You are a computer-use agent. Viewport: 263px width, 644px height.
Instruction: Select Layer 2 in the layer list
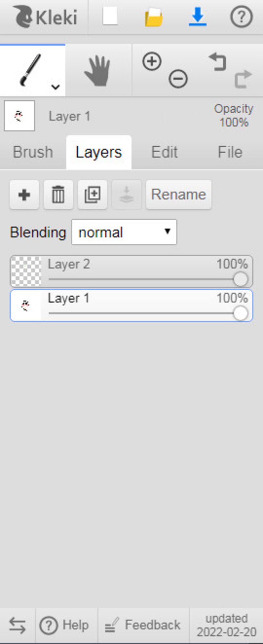pos(131,271)
